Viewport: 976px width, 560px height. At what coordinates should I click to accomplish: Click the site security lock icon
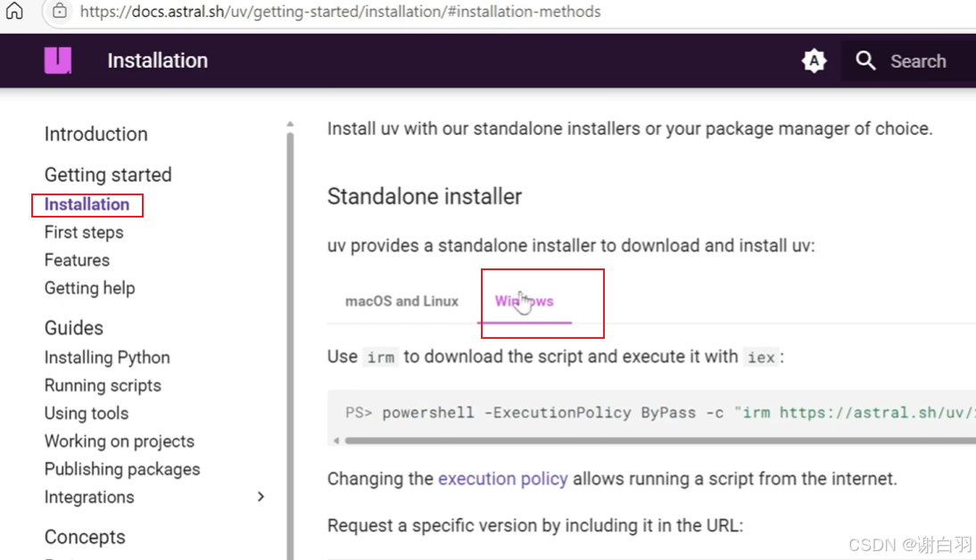click(59, 12)
